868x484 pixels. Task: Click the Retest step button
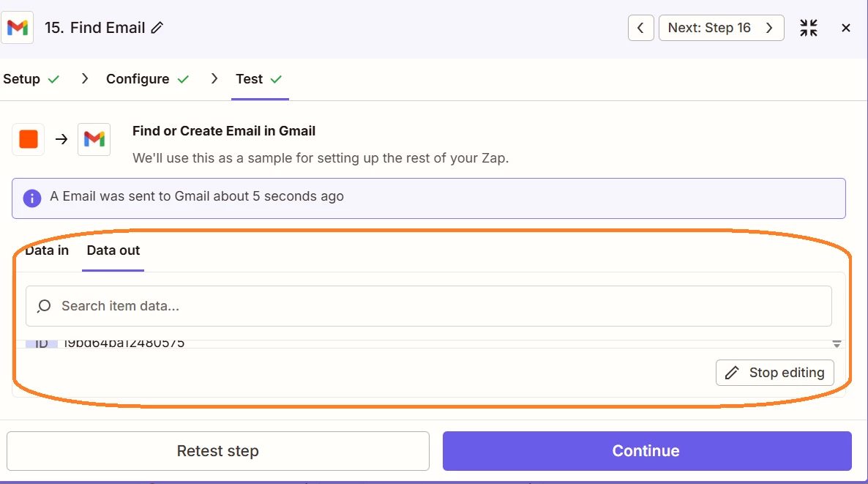(217, 451)
